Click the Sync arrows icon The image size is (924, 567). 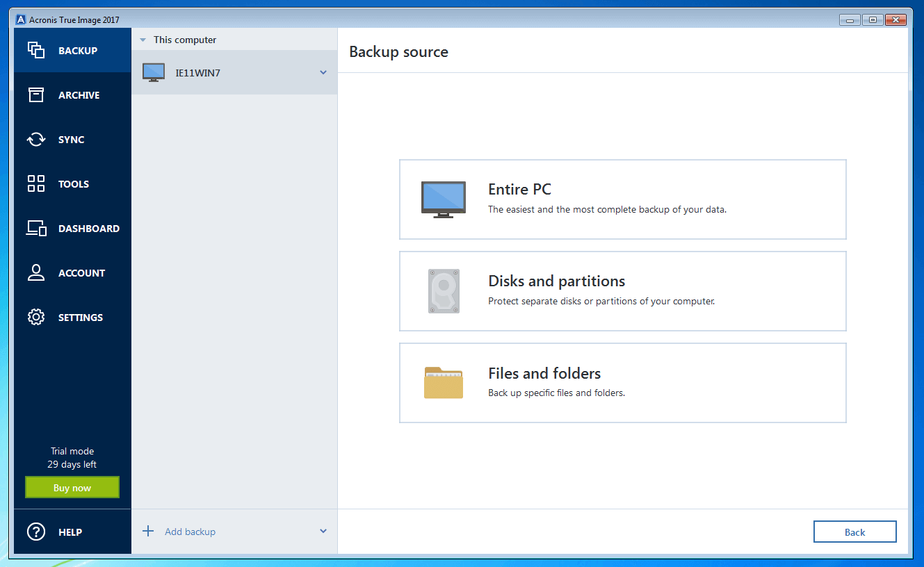(36, 139)
